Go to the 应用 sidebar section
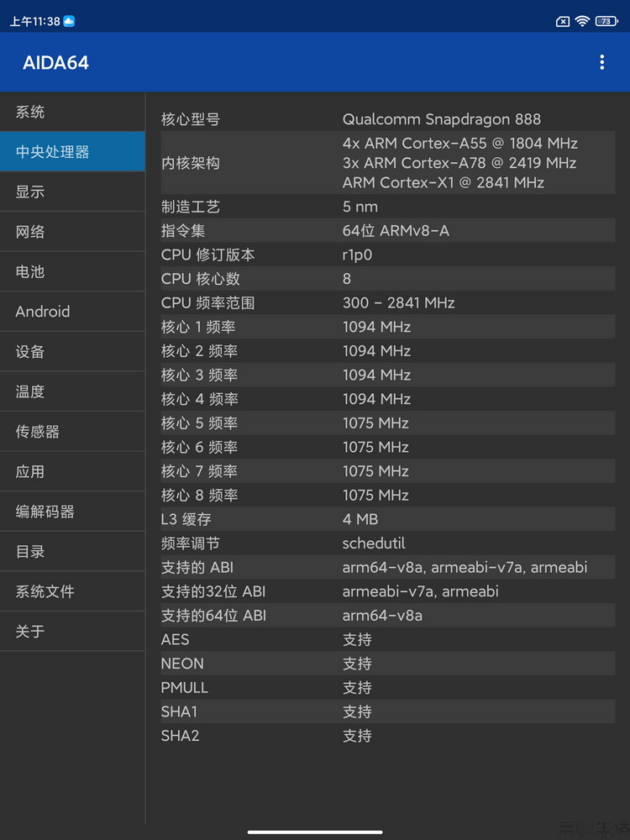 (72, 471)
